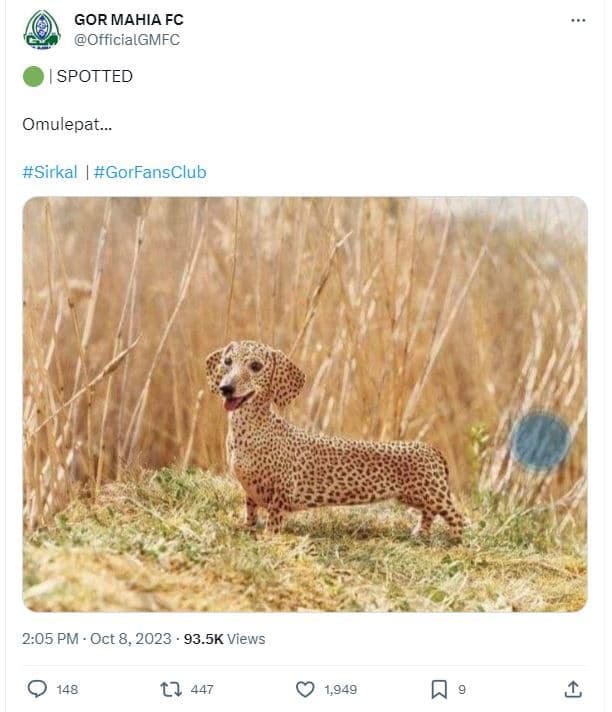Open the tweet's more options menu

click(x=578, y=20)
